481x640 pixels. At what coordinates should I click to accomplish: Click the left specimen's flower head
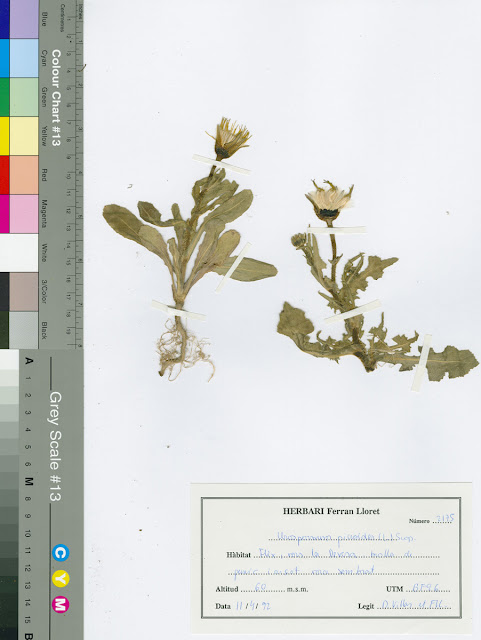click(x=229, y=138)
